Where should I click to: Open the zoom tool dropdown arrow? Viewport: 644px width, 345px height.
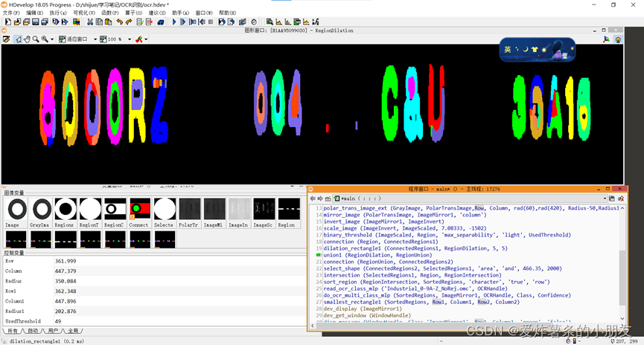pos(52,39)
